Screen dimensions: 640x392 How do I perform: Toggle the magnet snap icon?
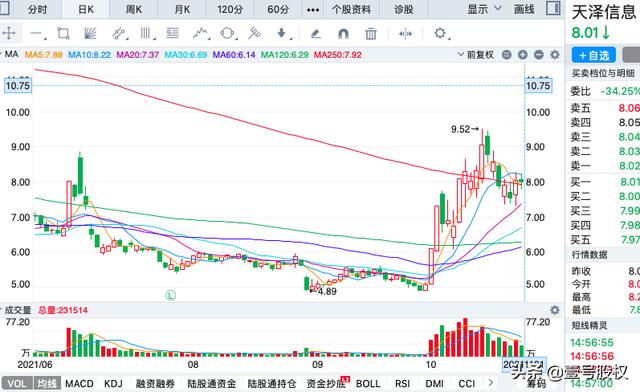tap(343, 33)
